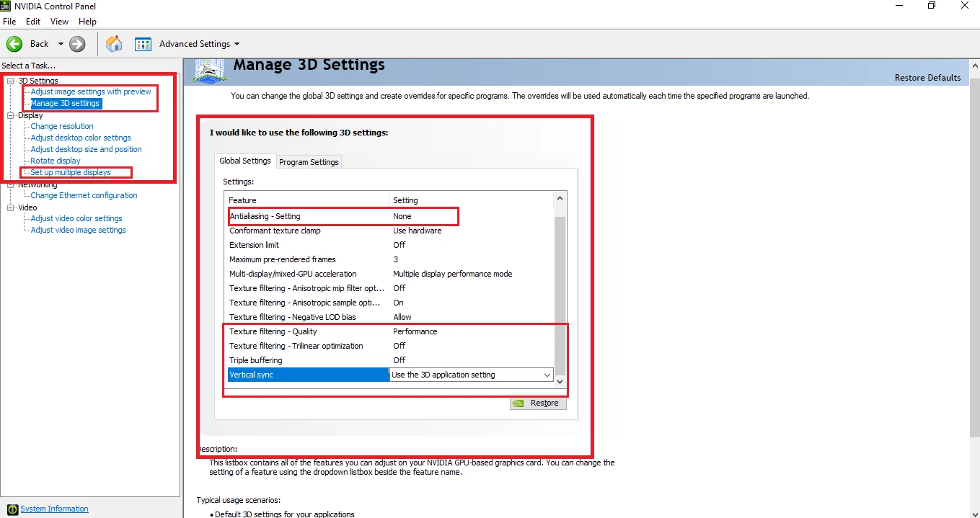Viewport: 980px width, 518px height.
Task: Open Rotate display task
Action: tap(56, 161)
